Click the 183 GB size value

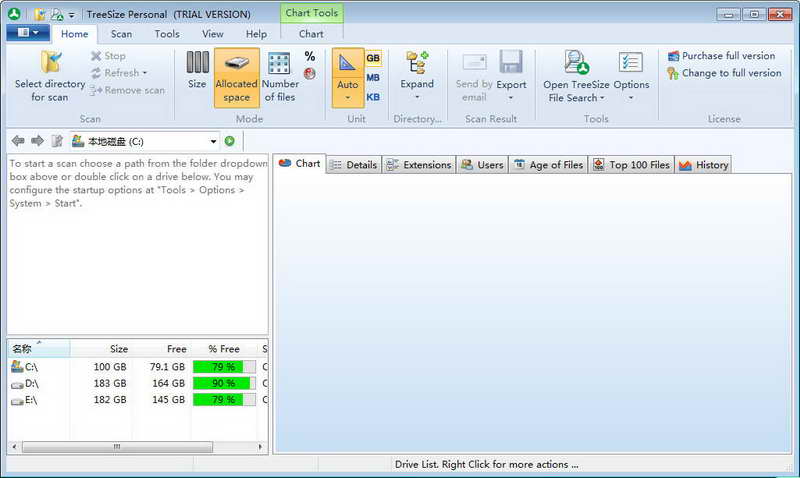pyautogui.click(x=110, y=383)
